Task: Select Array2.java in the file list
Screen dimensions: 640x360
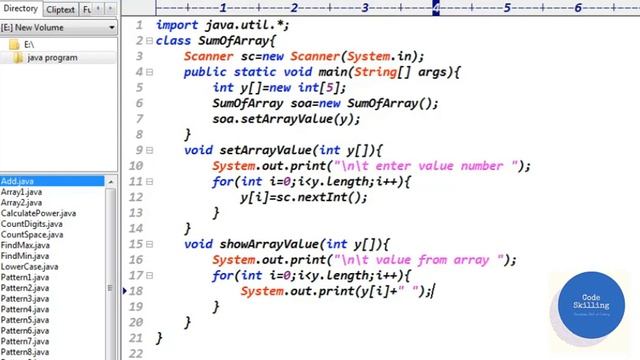Action: point(21,202)
